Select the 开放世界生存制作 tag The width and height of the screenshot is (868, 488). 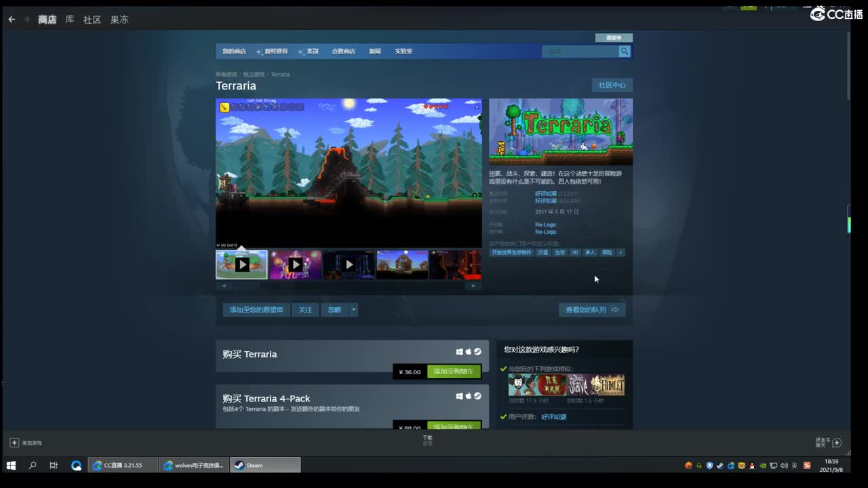point(511,253)
